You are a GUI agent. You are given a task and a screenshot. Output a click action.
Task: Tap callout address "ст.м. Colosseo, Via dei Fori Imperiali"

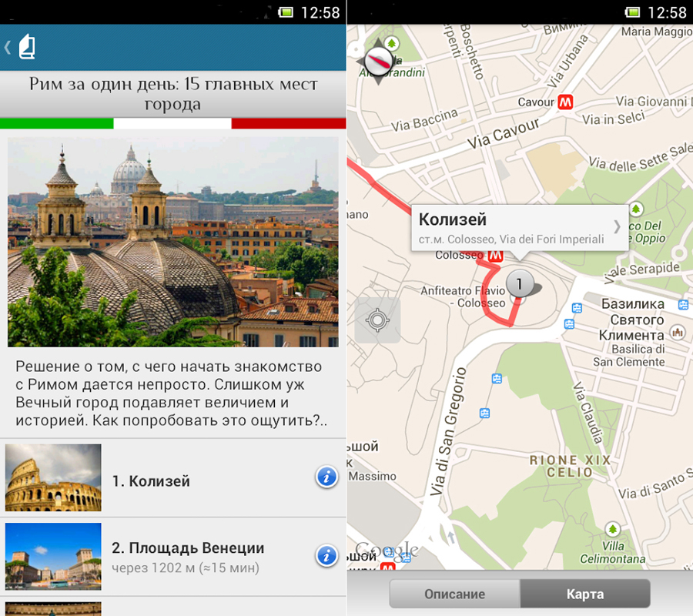click(x=511, y=239)
